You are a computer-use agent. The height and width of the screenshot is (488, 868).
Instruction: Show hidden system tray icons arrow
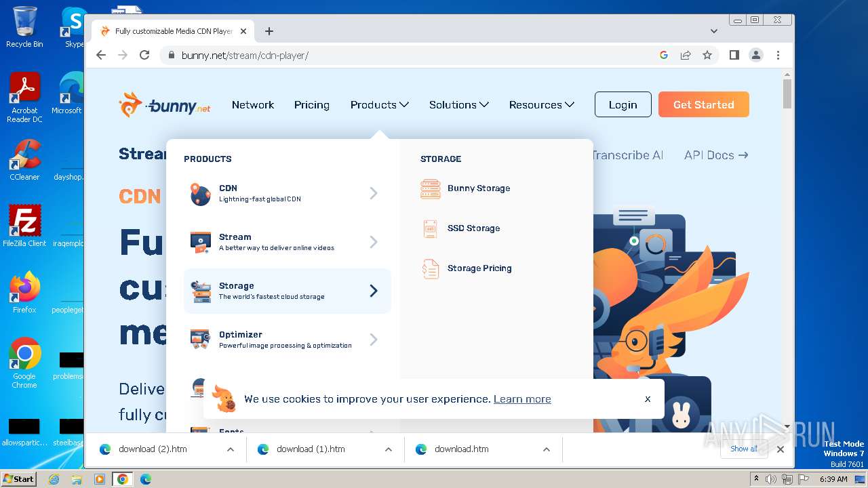coord(756,479)
